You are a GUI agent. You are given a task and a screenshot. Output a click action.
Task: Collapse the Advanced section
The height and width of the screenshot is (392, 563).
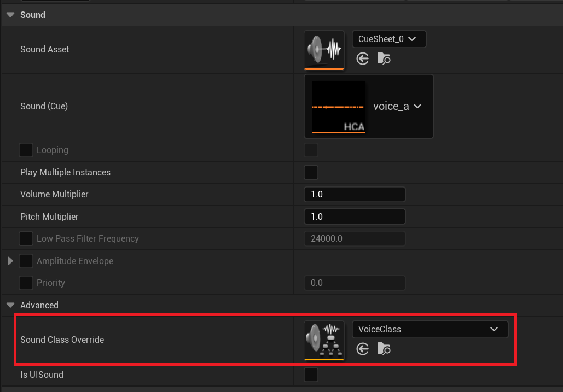10,305
